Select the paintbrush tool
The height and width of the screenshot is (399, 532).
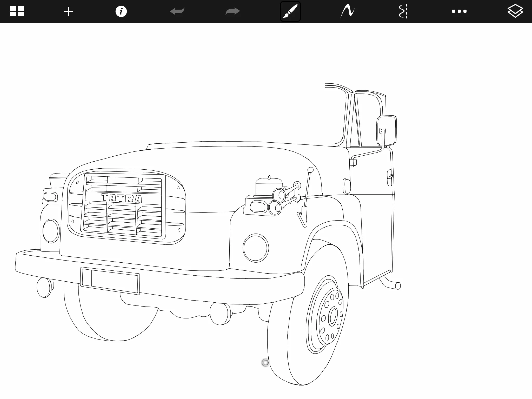point(290,11)
